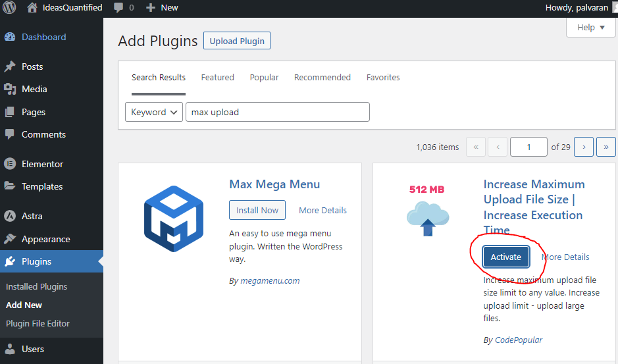Jump to last page of results
Screen dimensions: 618x364
point(605,147)
